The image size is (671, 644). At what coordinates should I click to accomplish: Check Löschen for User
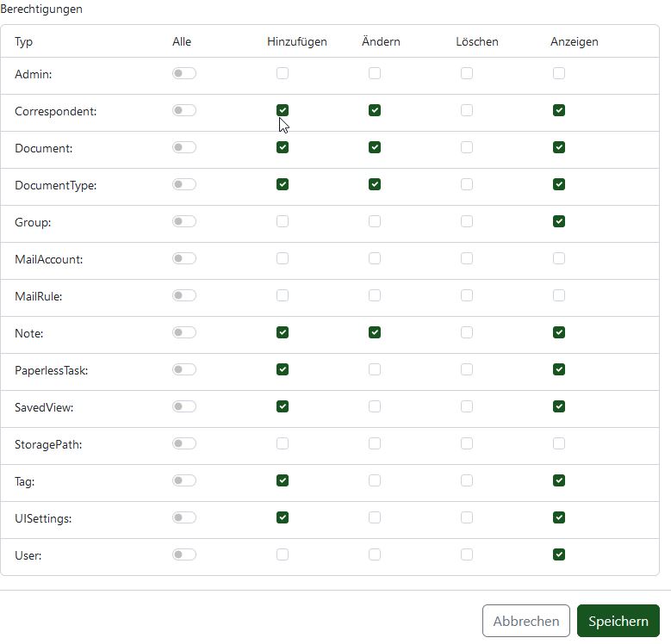click(x=467, y=554)
